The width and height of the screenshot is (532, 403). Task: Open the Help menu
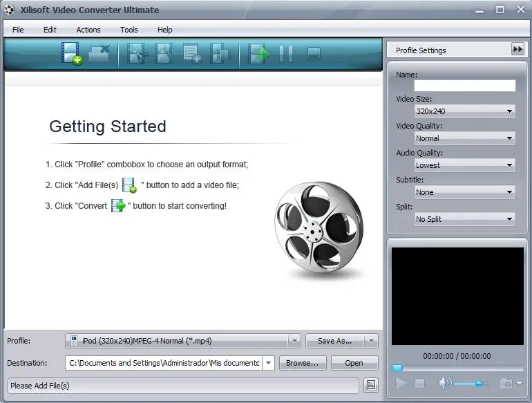tap(165, 30)
